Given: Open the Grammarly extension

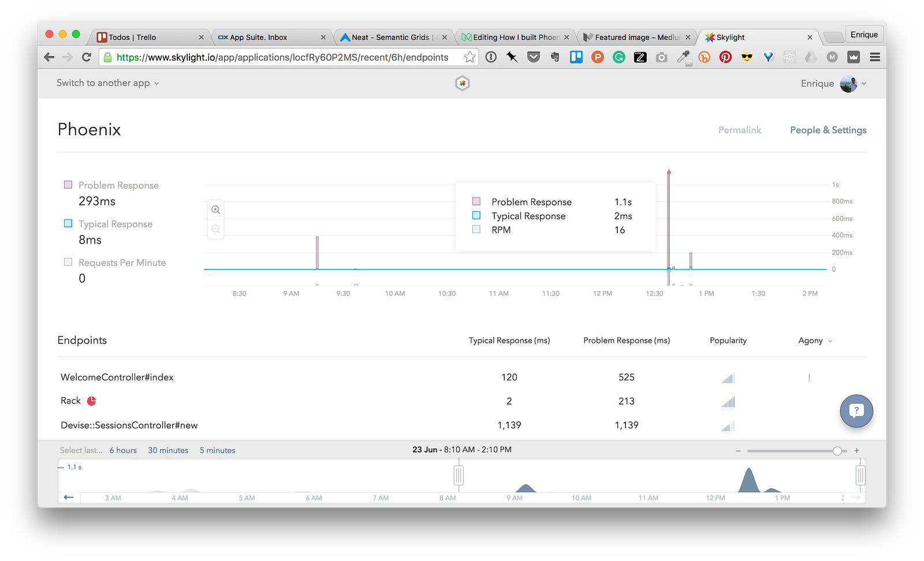Looking at the screenshot, I should tap(619, 57).
